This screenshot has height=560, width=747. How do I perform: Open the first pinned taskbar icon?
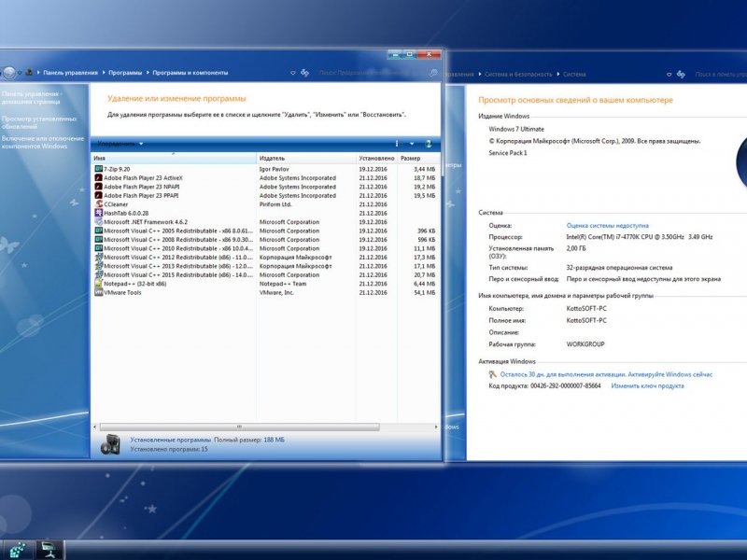tap(18, 550)
